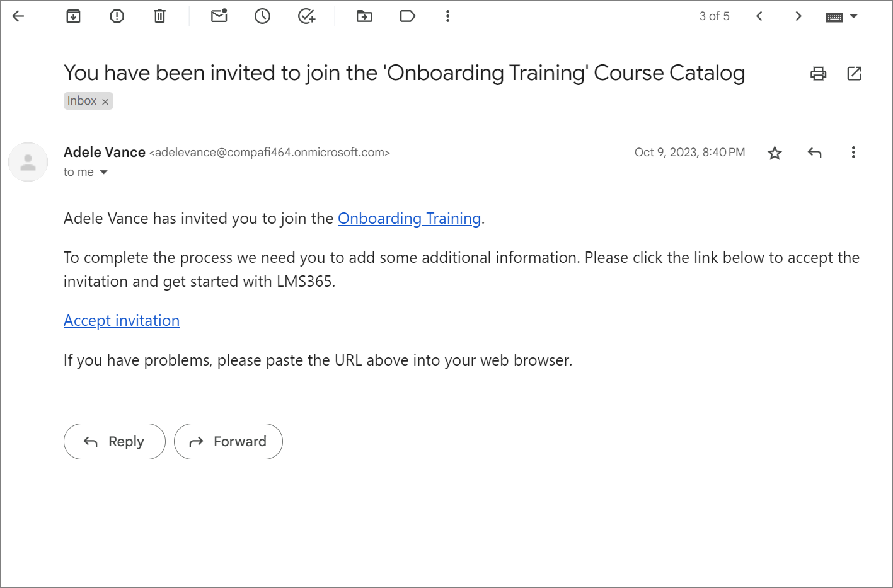The image size is (893, 588).
Task: Go back to the inbox list
Action: click(18, 16)
